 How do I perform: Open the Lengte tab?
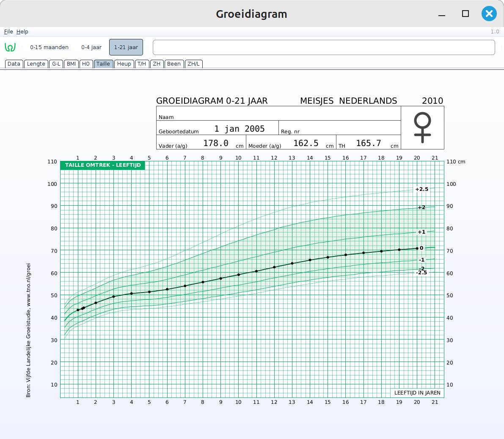coord(36,64)
